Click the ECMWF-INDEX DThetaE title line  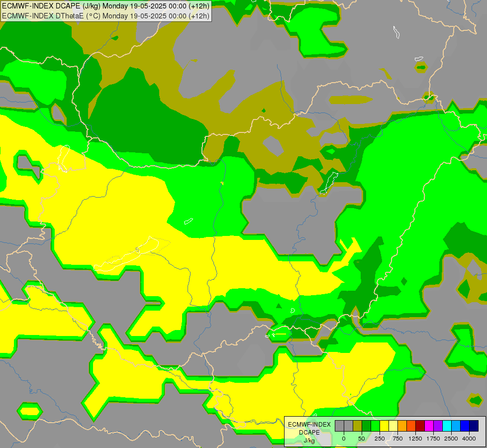[x=105, y=16]
